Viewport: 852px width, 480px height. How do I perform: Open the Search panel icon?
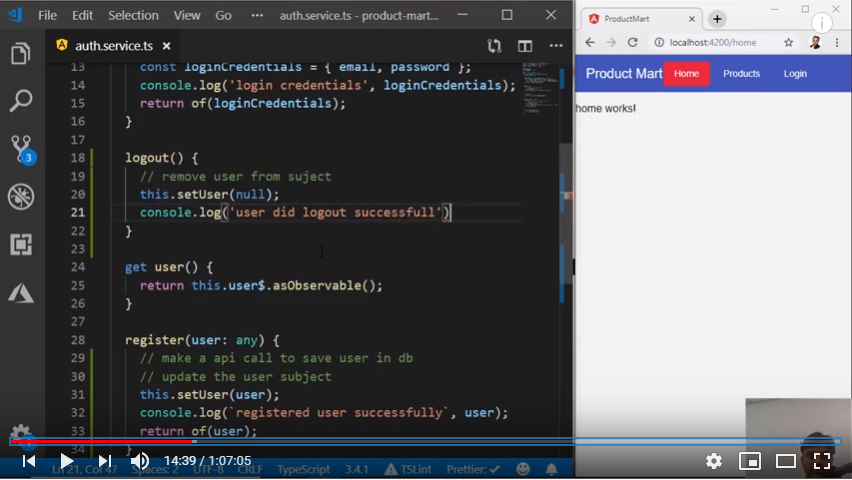[21, 101]
